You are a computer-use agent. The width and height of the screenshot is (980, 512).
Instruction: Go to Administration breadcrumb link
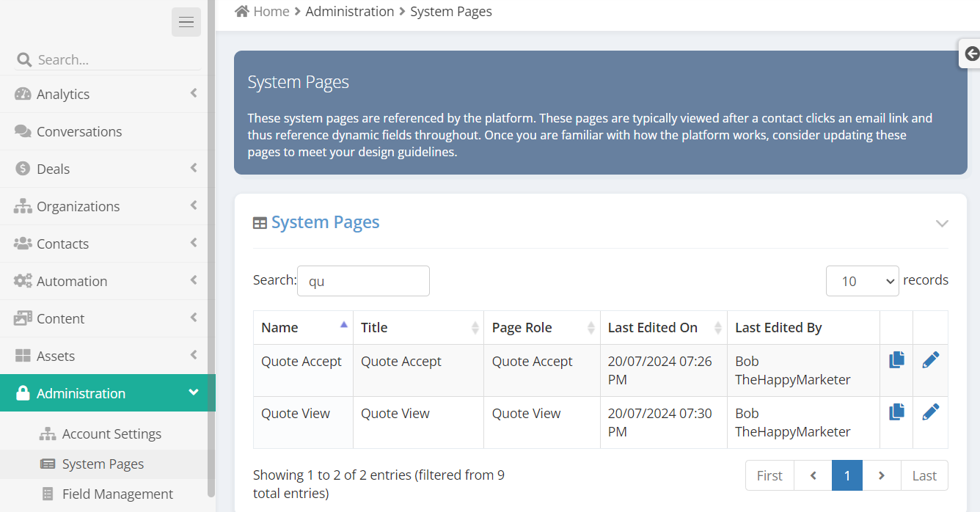point(350,11)
